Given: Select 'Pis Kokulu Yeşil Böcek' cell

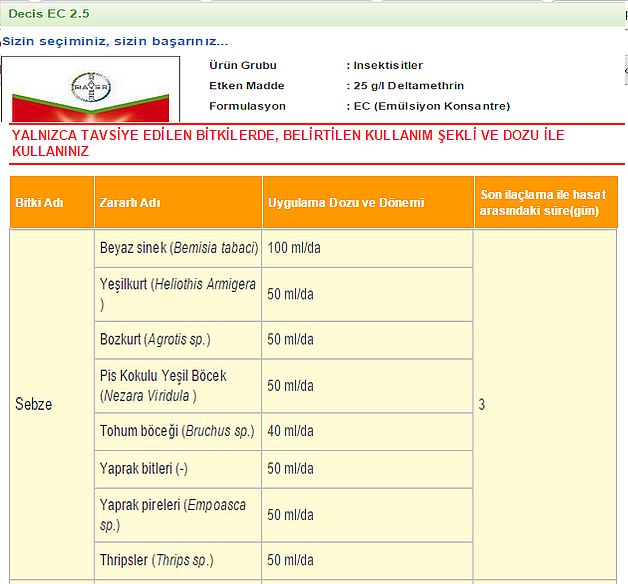Looking at the screenshot, I should click(x=178, y=386).
